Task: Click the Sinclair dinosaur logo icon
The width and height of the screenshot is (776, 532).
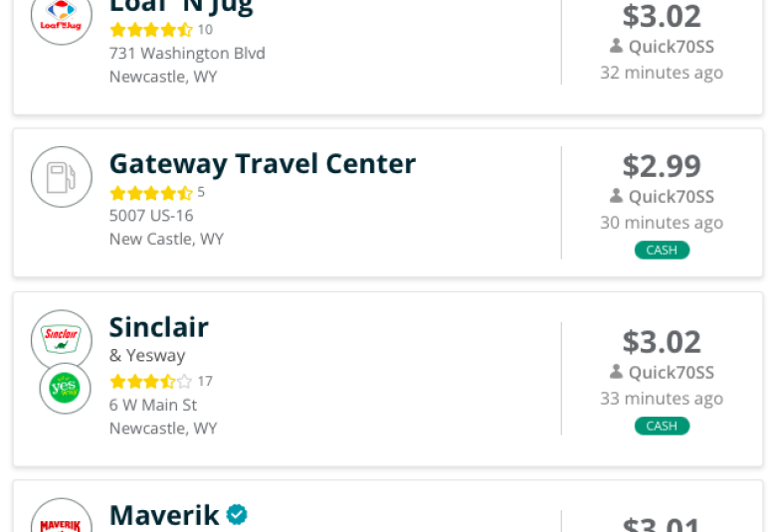Action: coord(62,340)
